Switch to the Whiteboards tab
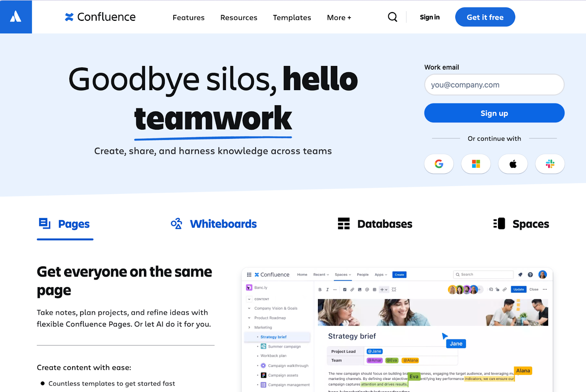 click(214, 224)
